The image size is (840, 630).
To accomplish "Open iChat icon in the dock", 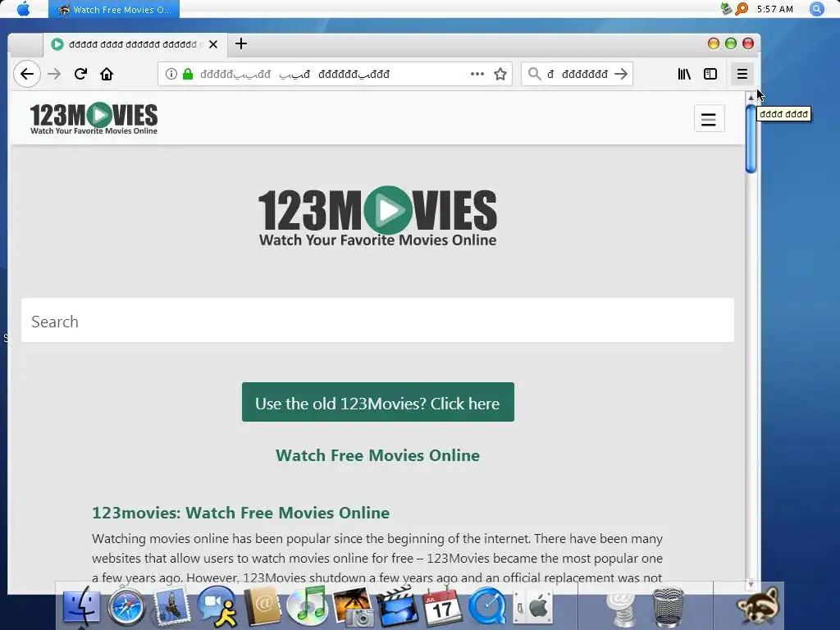I will coord(217,606).
